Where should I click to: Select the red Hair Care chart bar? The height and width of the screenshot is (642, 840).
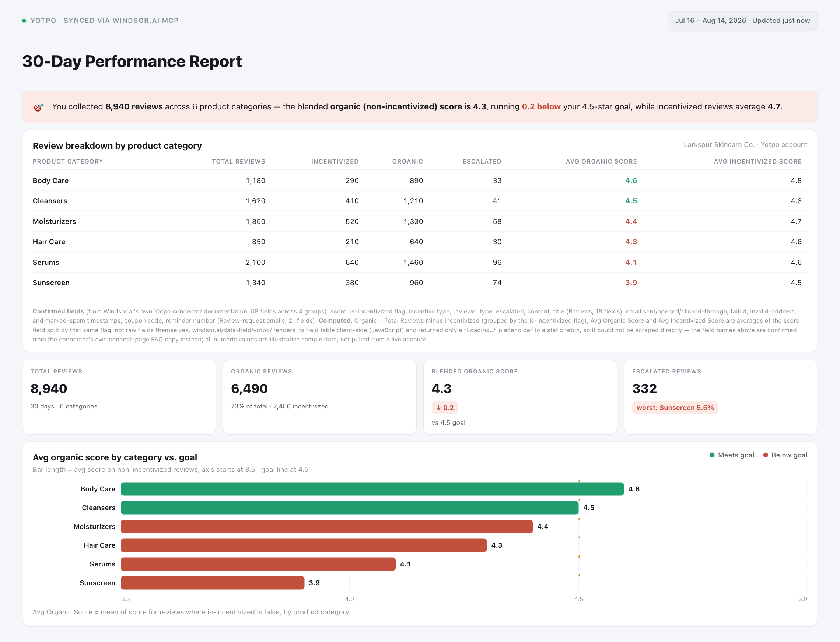[304, 545]
